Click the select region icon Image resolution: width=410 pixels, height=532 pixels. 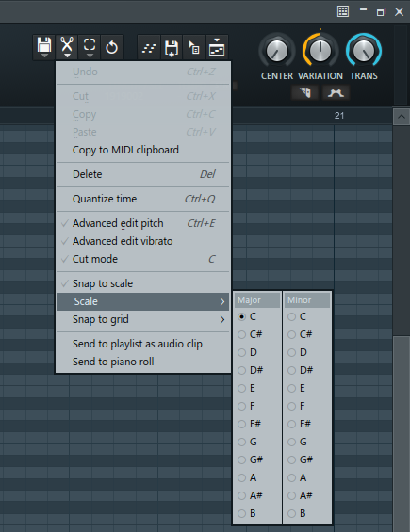point(90,46)
